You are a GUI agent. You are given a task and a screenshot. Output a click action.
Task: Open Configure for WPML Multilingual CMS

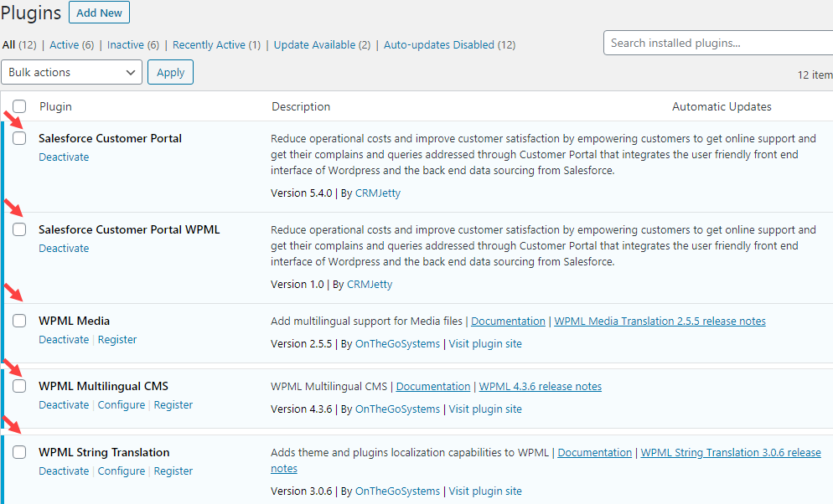coord(122,405)
